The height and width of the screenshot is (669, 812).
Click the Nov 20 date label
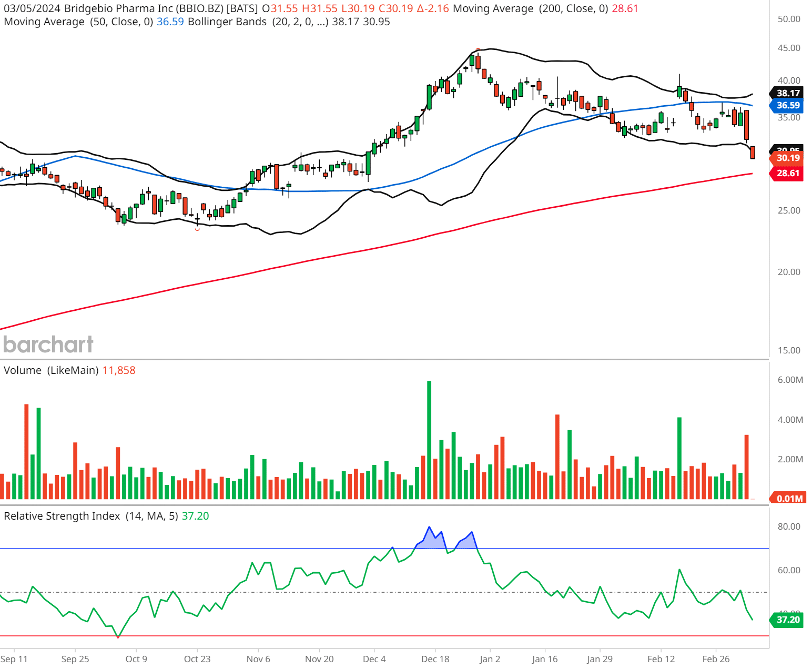pyautogui.click(x=319, y=659)
